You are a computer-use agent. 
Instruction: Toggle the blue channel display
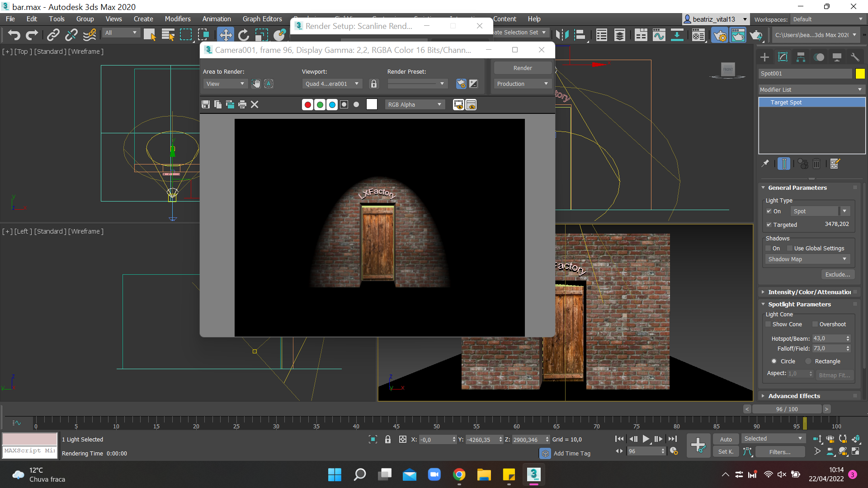pyautogui.click(x=332, y=104)
